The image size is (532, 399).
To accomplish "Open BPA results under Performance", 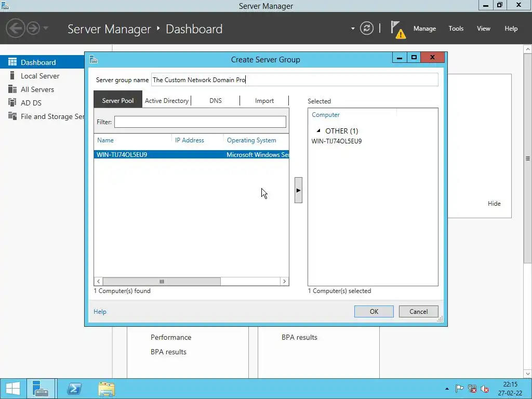I will 168,352.
